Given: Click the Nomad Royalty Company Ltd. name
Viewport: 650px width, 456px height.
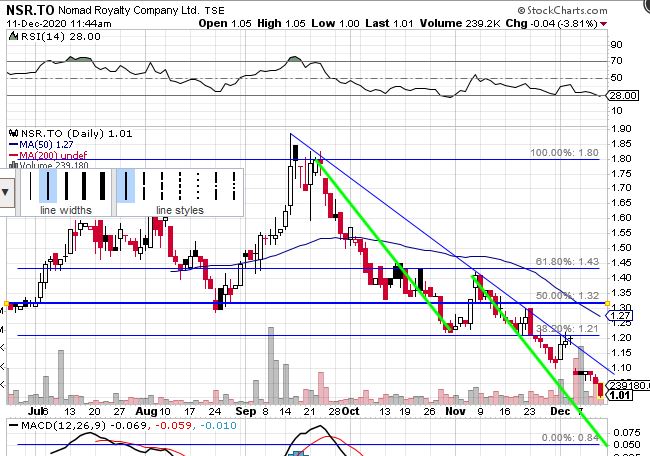Looking at the screenshot, I should pyautogui.click(x=129, y=10).
